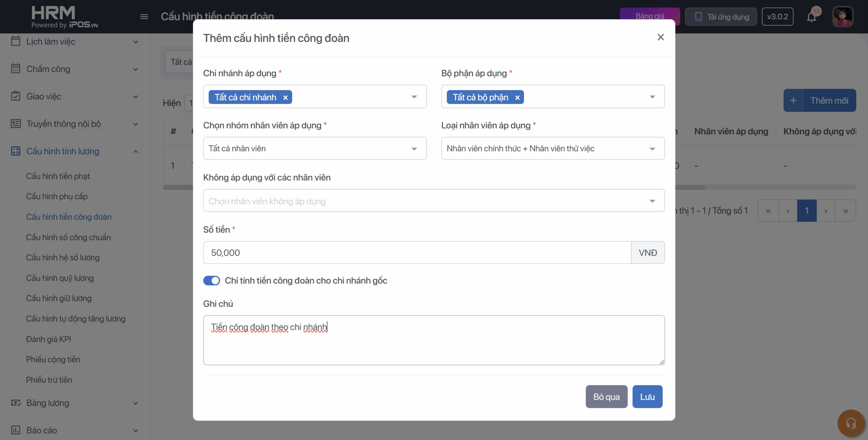868x440 pixels.
Task: Click the Chấm công calendar icon
Action: click(16, 69)
